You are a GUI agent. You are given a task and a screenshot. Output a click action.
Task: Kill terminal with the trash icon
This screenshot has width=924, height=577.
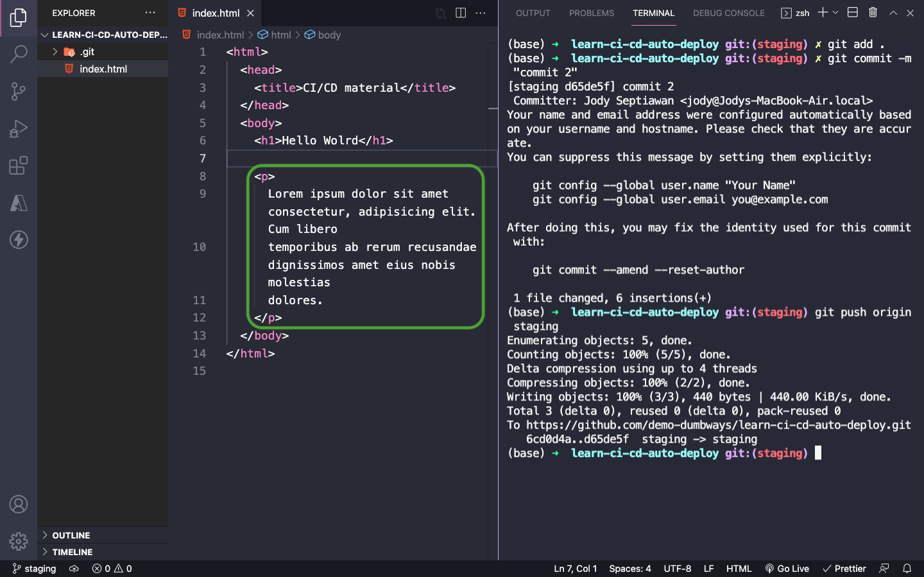(x=873, y=13)
